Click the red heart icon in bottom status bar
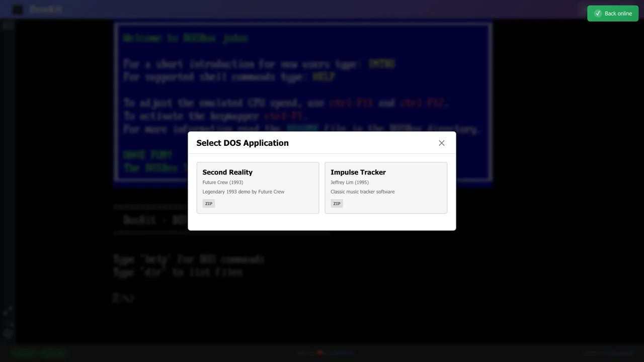 coord(320,352)
